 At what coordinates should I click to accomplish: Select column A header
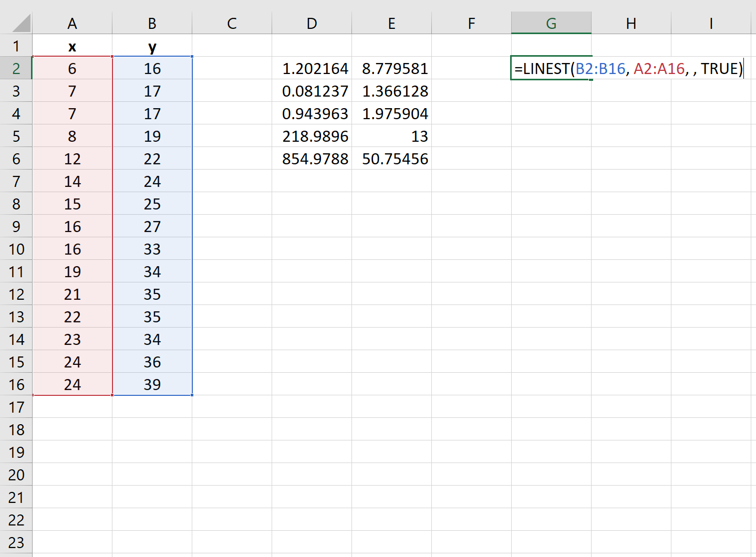click(x=73, y=23)
